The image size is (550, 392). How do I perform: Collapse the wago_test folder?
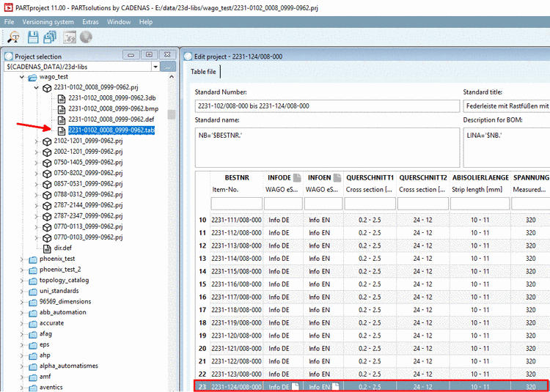click(x=21, y=76)
